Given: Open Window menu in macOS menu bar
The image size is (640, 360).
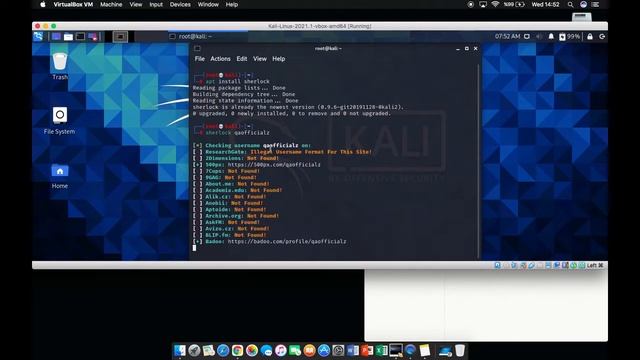Looking at the screenshot, I should pos(208,4).
